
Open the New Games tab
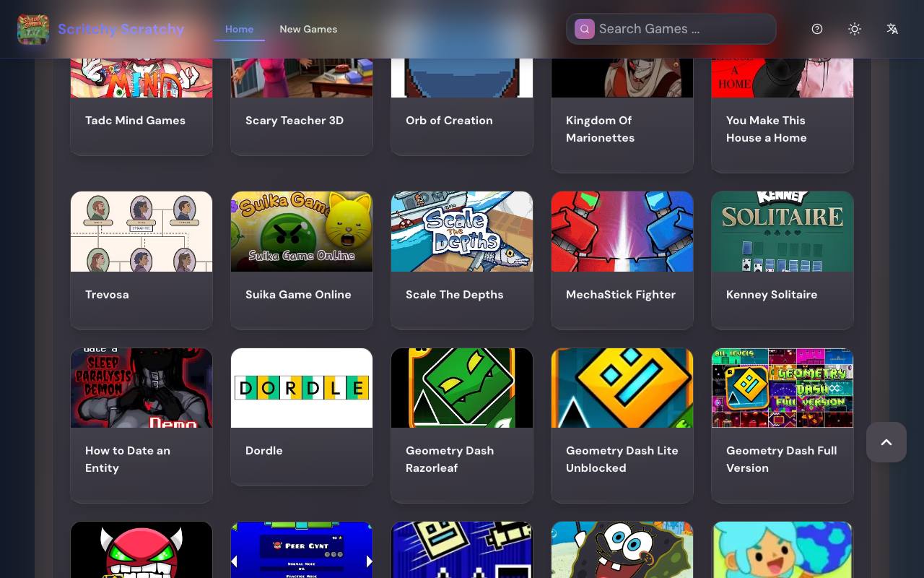[308, 29]
